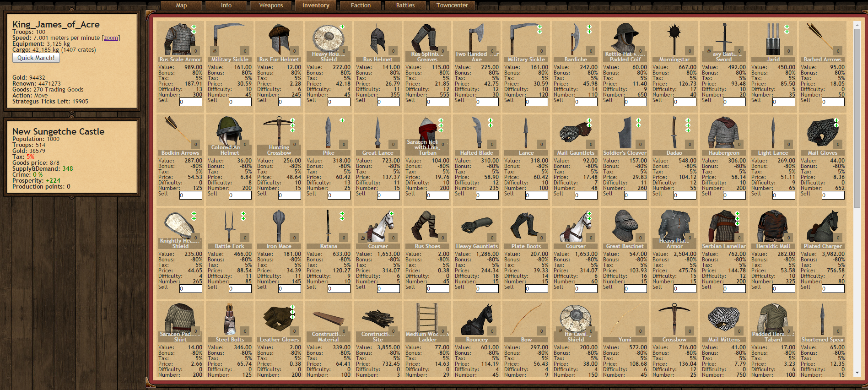
Task: Select the Mail Mittens icon
Action: [724, 320]
